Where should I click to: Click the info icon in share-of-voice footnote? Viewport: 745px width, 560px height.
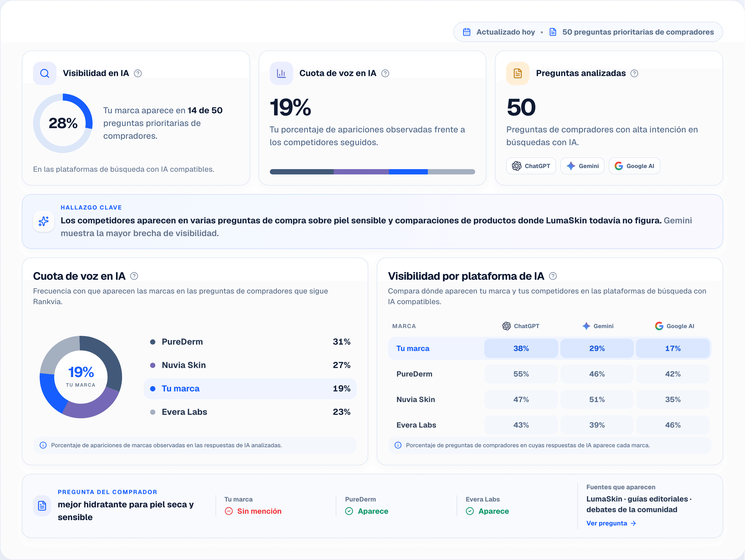tap(43, 445)
